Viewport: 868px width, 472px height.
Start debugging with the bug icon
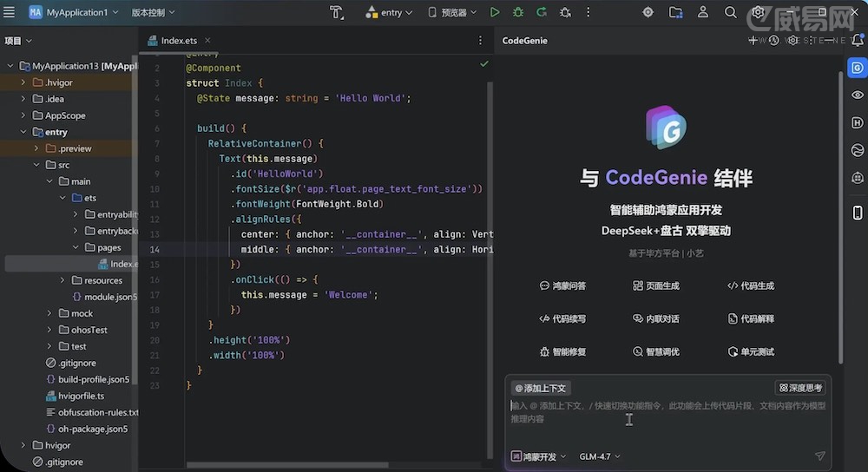click(518, 12)
